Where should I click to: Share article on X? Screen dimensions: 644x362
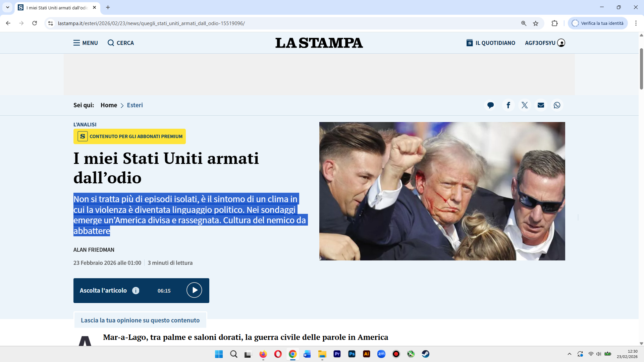point(525,105)
